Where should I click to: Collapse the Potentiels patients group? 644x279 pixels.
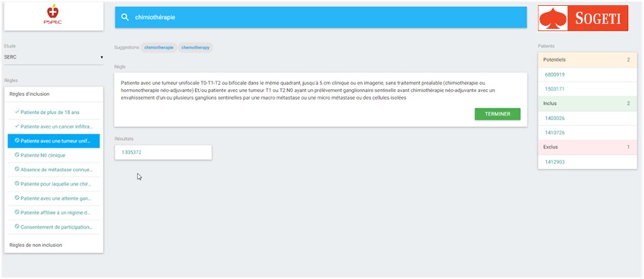click(x=587, y=60)
